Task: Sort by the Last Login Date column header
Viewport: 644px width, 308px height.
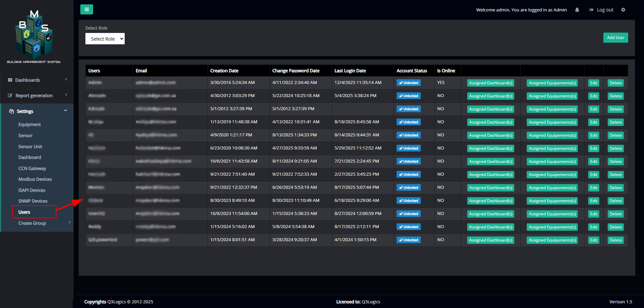Action: pyautogui.click(x=350, y=71)
